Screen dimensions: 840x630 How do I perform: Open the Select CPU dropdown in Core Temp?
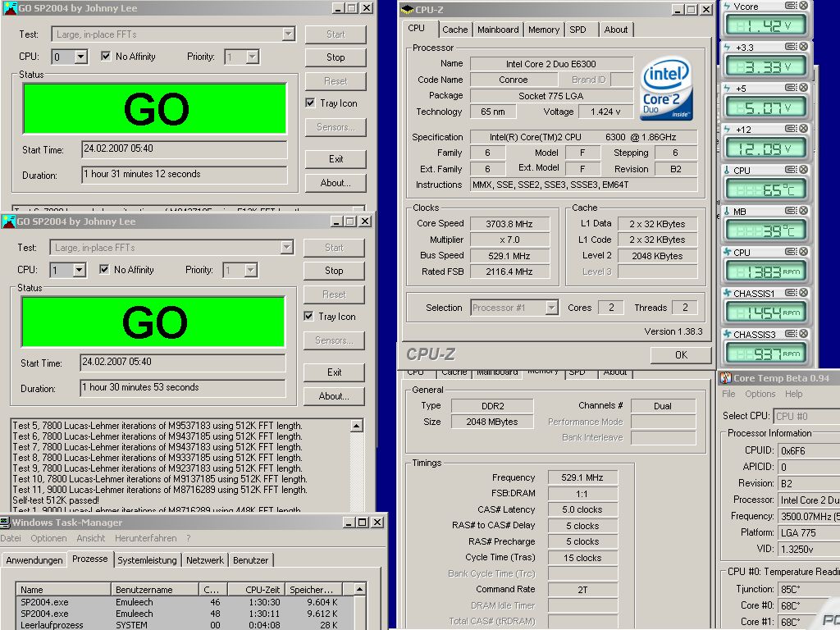tap(806, 416)
